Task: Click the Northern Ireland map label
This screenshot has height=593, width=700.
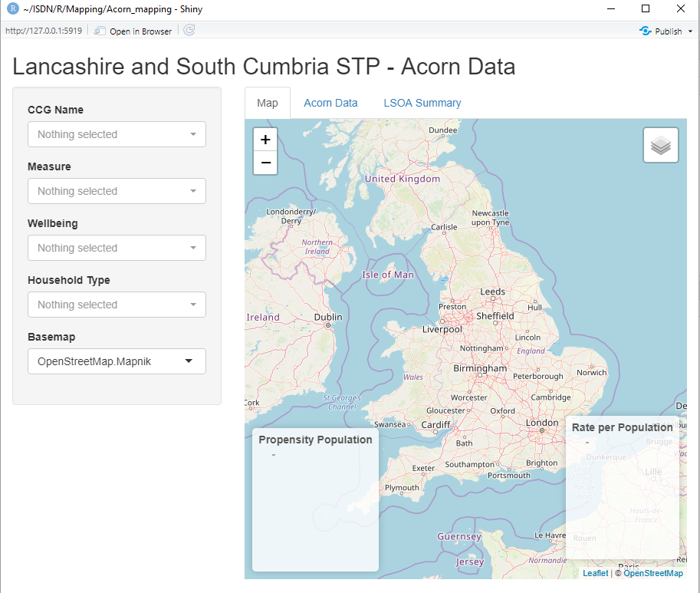Action: point(317,246)
